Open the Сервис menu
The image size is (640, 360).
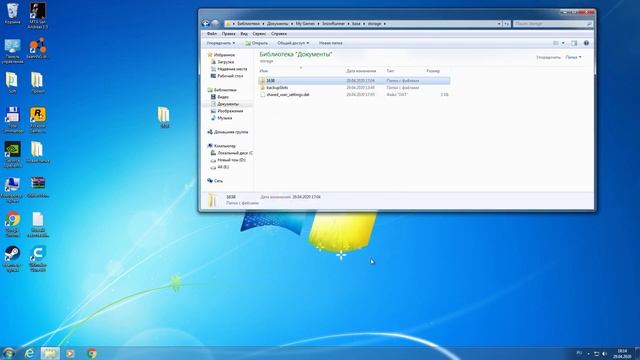[259, 33]
